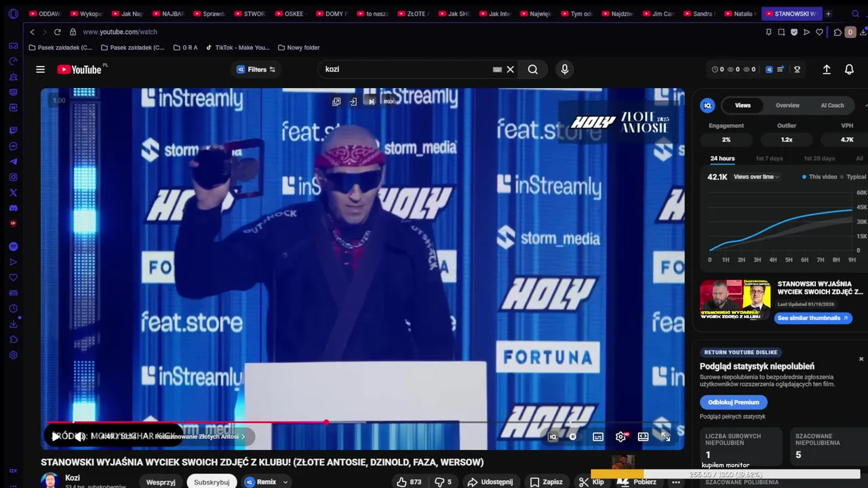Select the 1st 7 days time range
868x488 pixels.
point(769,159)
